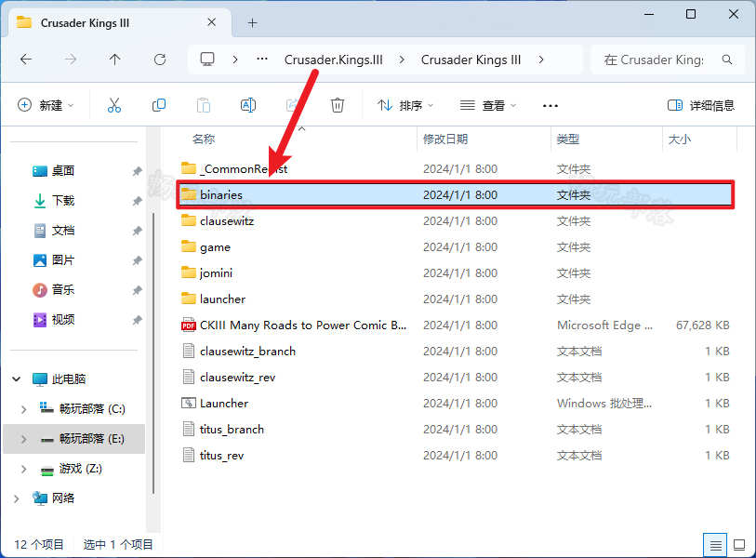
Task: Click the Paste clipboard icon
Action: pyautogui.click(x=204, y=105)
